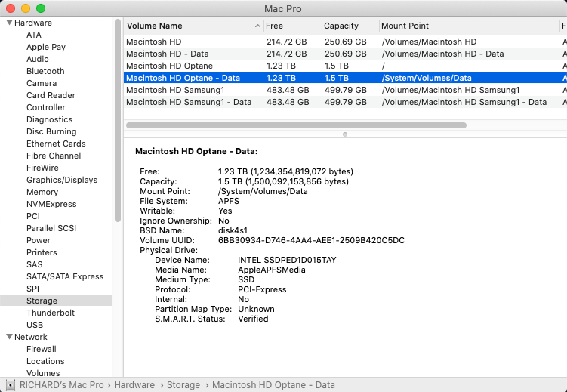567x392 pixels.
Task: Open the Printers section
Action: click(x=42, y=252)
